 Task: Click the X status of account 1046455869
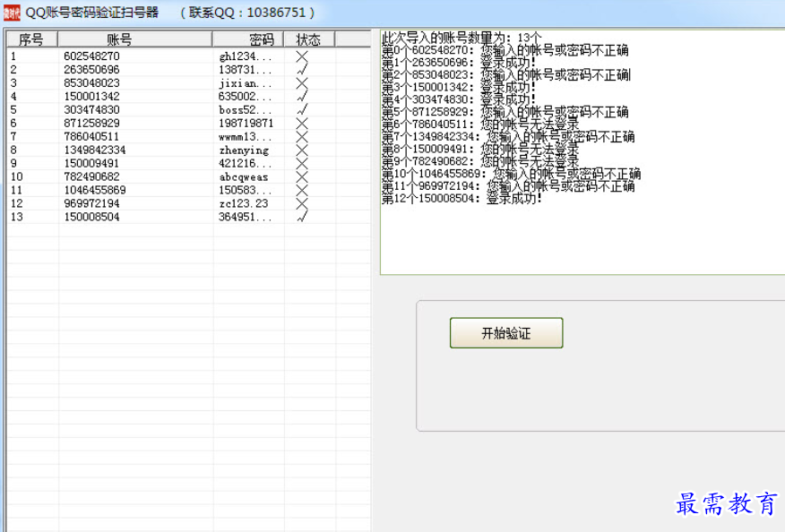(x=302, y=190)
